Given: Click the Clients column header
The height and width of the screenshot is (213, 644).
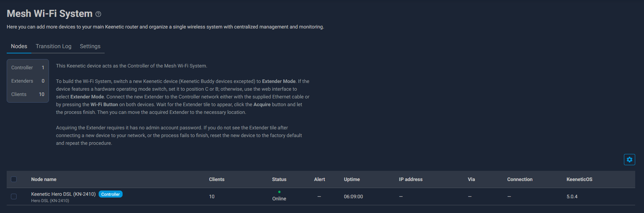Looking at the screenshot, I should (217, 179).
